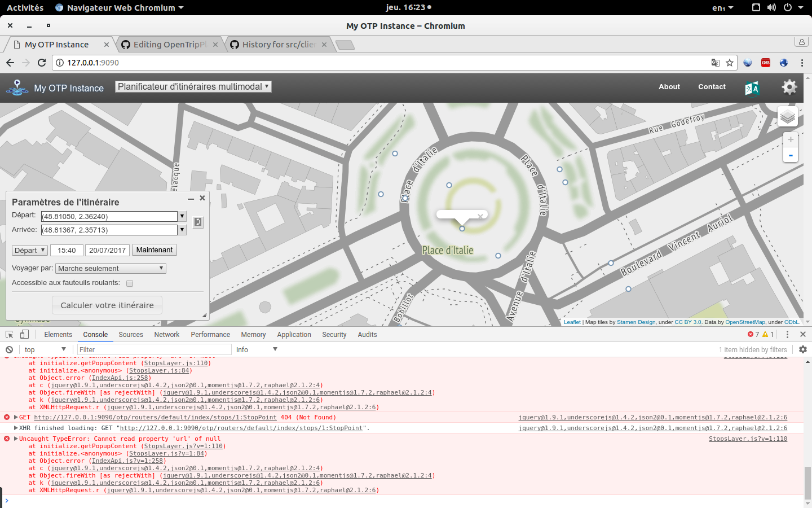812x508 pixels.
Task: Reload the page in Chromium
Action: [42, 63]
